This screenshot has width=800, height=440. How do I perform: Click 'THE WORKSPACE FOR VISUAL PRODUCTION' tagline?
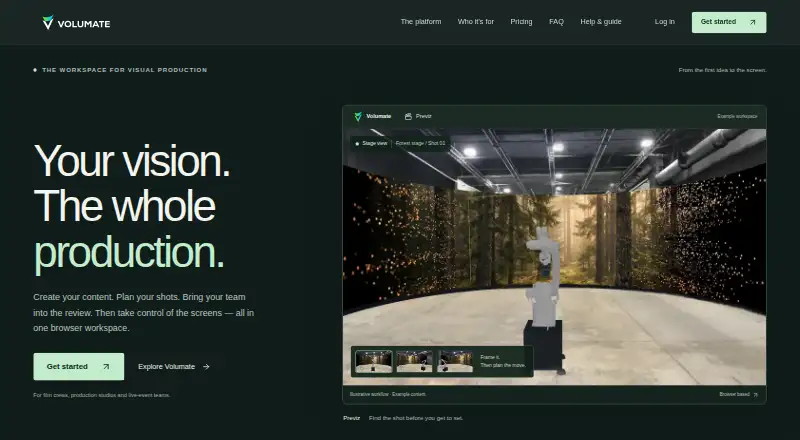pos(124,70)
